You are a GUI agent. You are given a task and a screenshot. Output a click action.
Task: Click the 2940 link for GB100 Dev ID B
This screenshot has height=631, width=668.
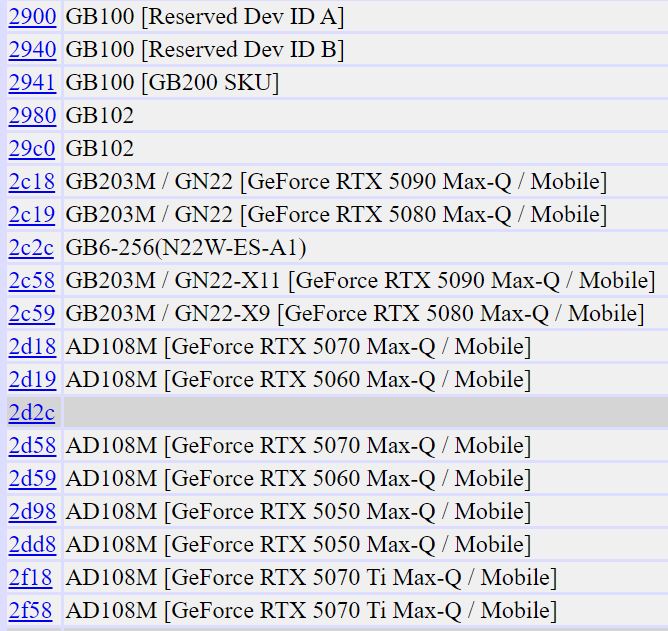32,50
